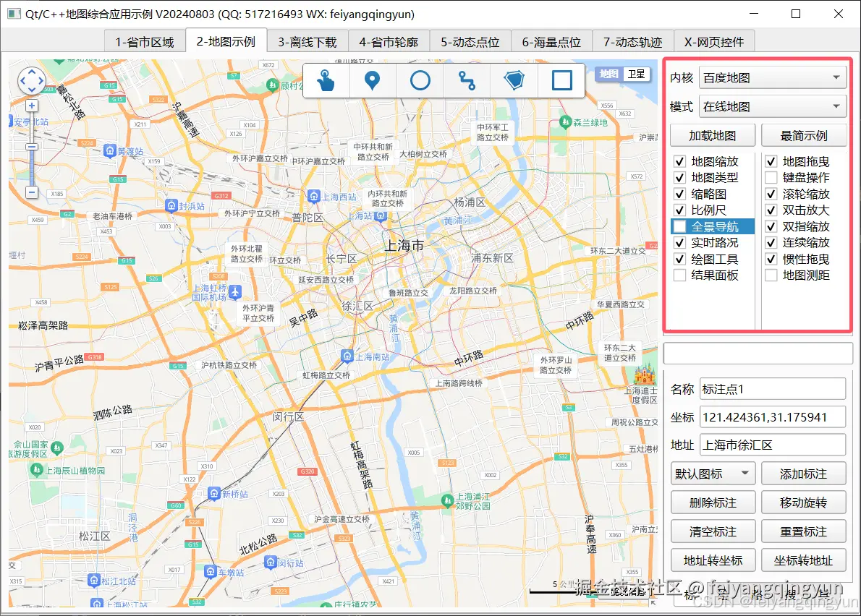
Task: Switch to the 6-海量点位 tab
Action: (x=551, y=41)
